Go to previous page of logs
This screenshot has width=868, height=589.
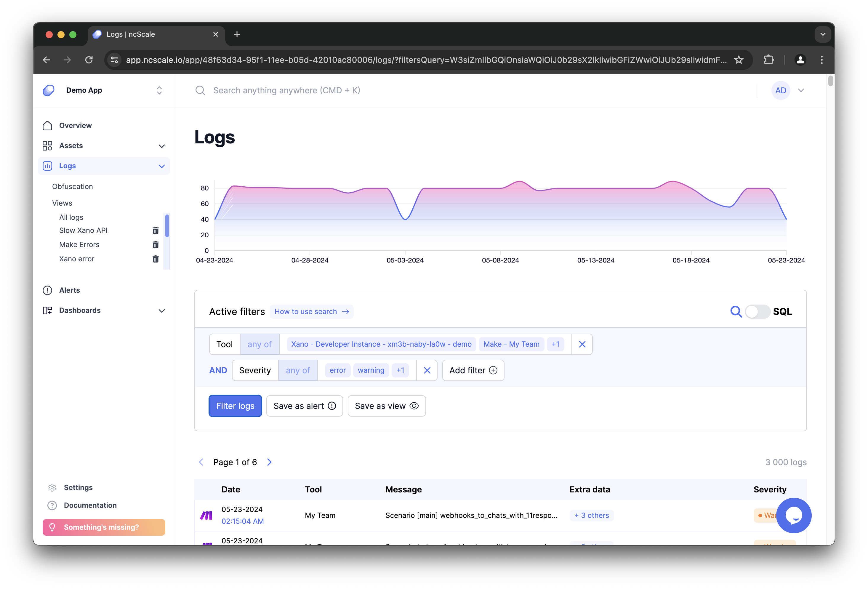(201, 462)
